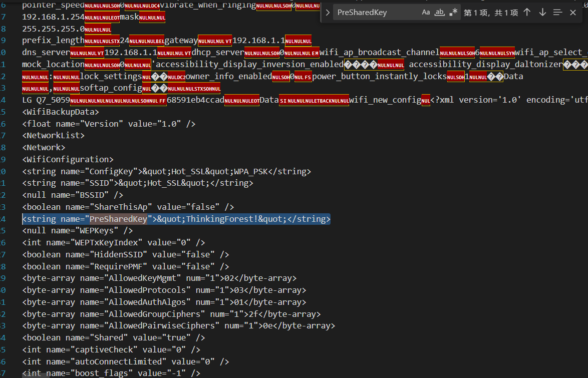Click the boost_flags int line

pyautogui.click(x=111, y=373)
